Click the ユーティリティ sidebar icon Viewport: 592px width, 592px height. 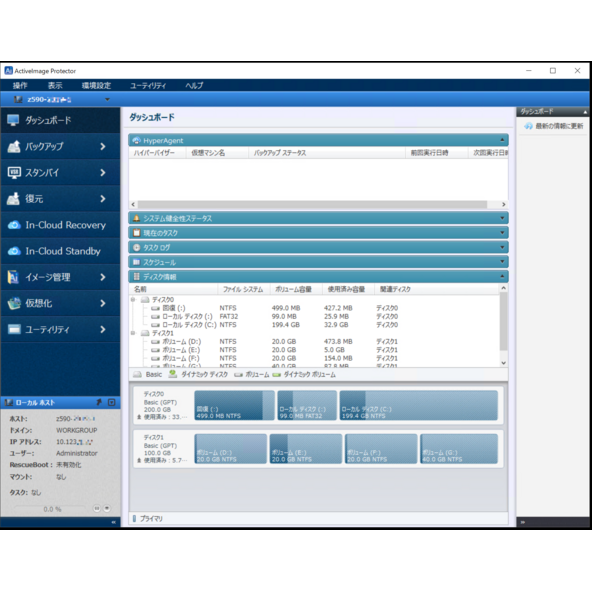(x=14, y=329)
